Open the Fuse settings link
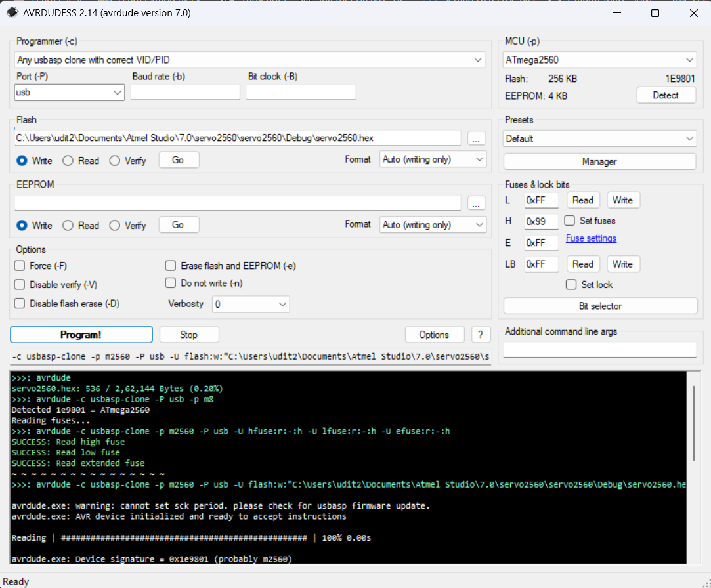711x588 pixels. 590,238
